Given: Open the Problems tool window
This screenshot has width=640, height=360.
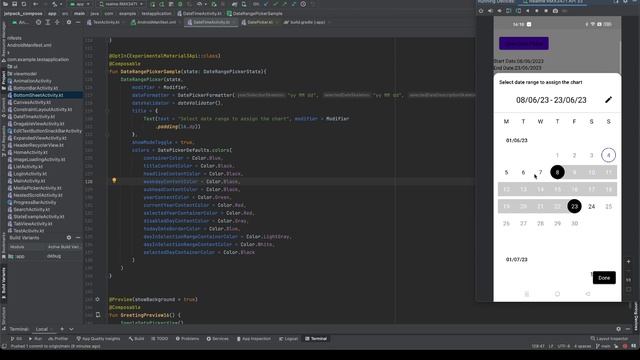Looking at the screenshot, I should click(x=187, y=339).
